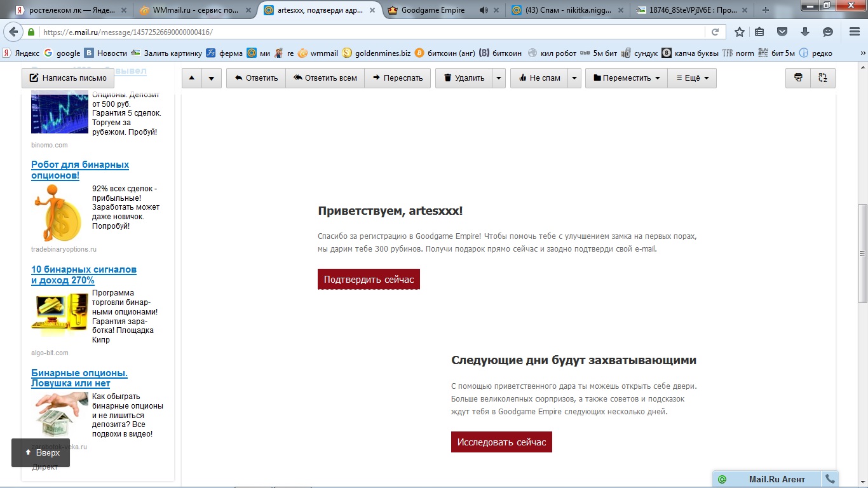
Task: Click the URL address bar
Action: pyautogui.click(x=372, y=32)
